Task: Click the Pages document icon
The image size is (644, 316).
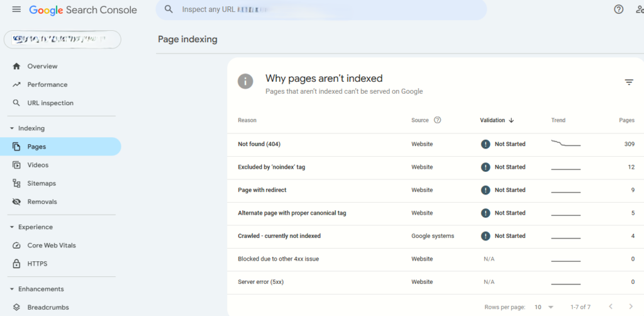Action: [16, 146]
